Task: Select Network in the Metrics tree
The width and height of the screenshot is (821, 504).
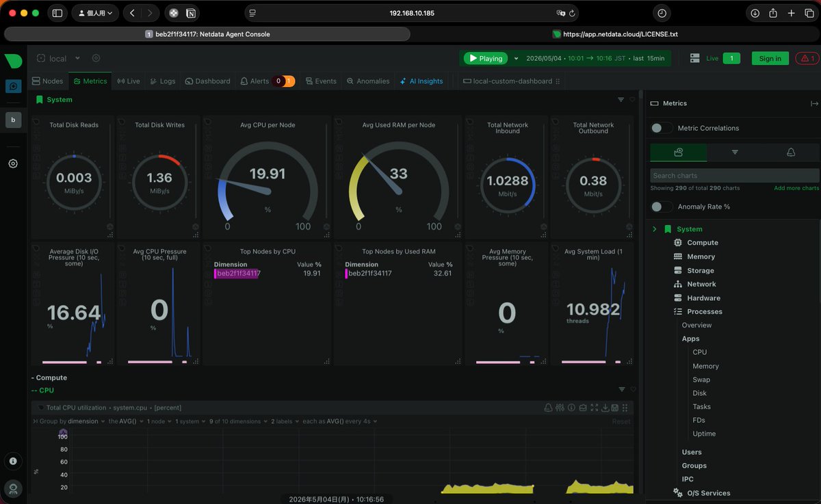Action: pos(701,284)
